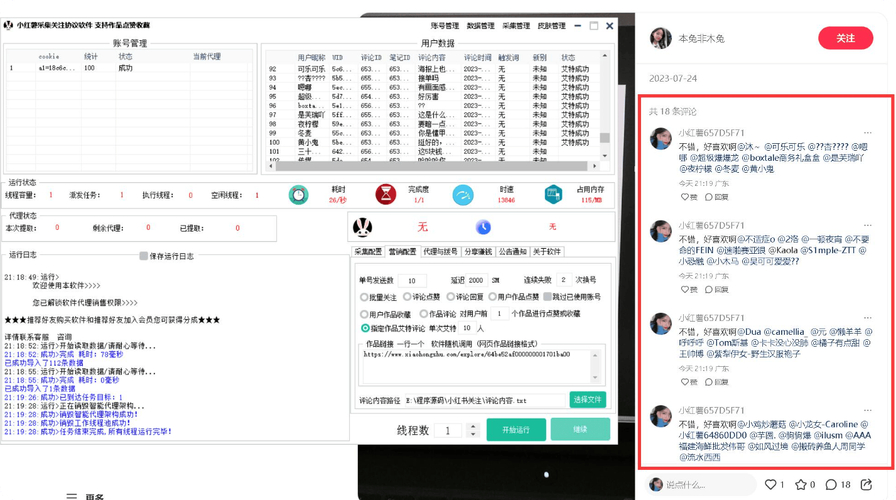Click the 用户数据 horizontal scrollbar thumb
The width and height of the screenshot is (896, 500).
click(432, 166)
